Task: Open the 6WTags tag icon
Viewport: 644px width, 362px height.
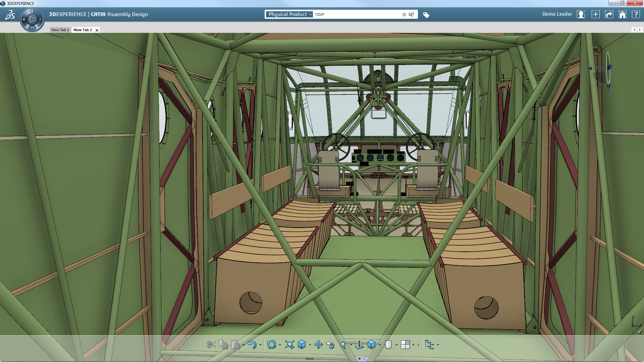Action: point(426,15)
